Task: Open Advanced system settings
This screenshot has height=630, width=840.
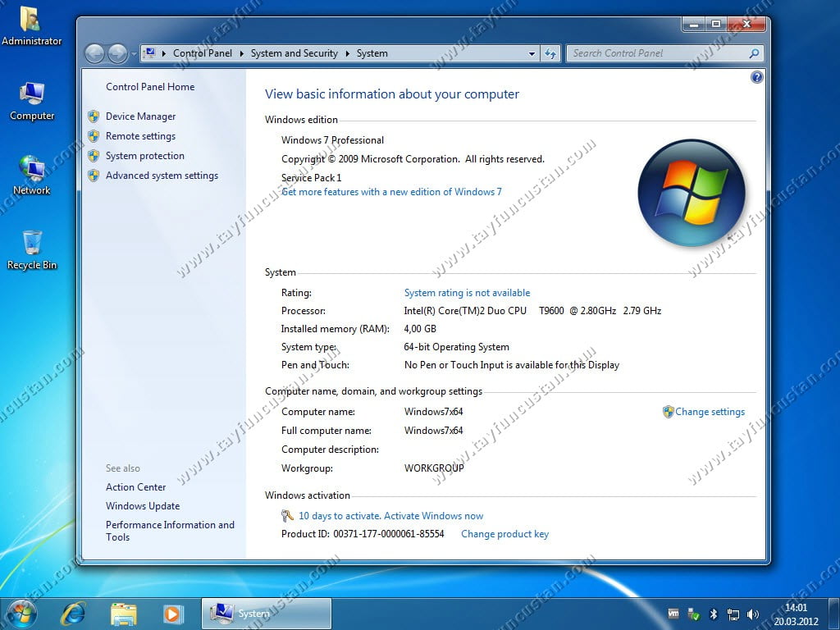Action: click(162, 176)
